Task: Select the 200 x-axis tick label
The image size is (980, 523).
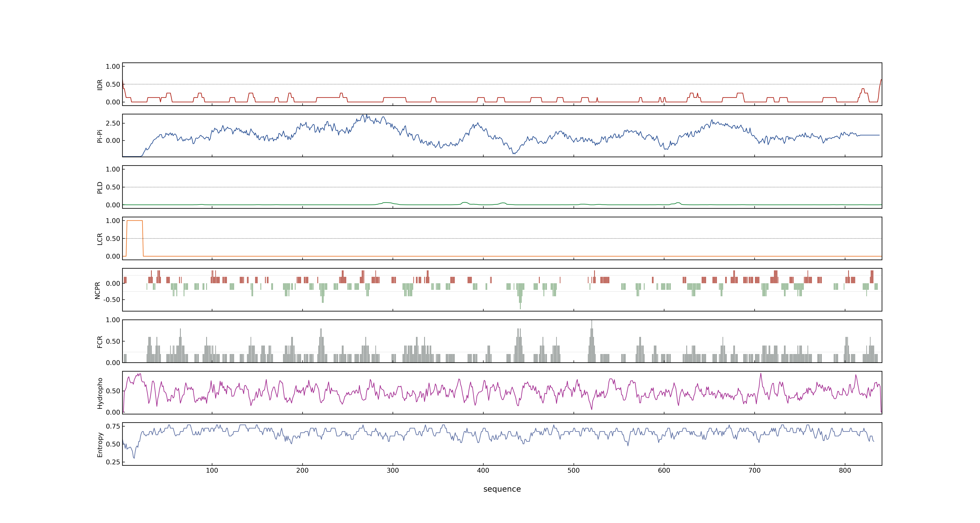Action: pyautogui.click(x=302, y=470)
